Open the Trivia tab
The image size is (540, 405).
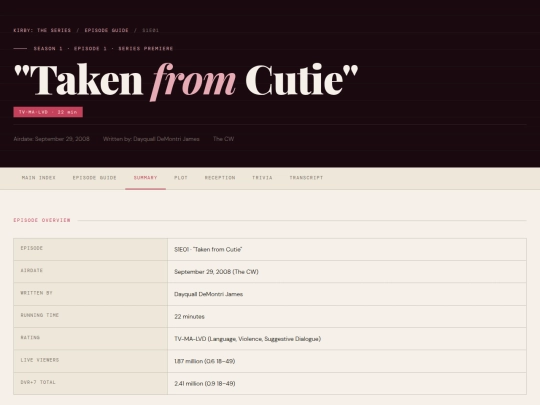[262, 178]
